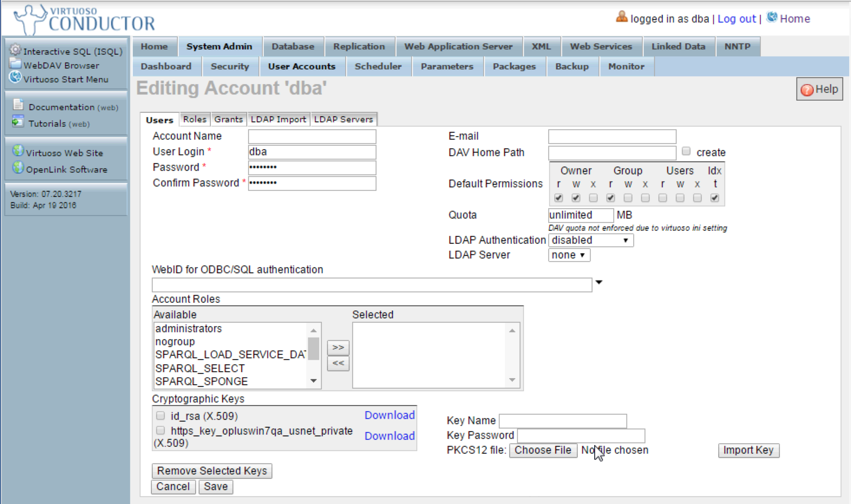Click the Key Name input field
This screenshot has height=504, width=851.
click(x=563, y=421)
